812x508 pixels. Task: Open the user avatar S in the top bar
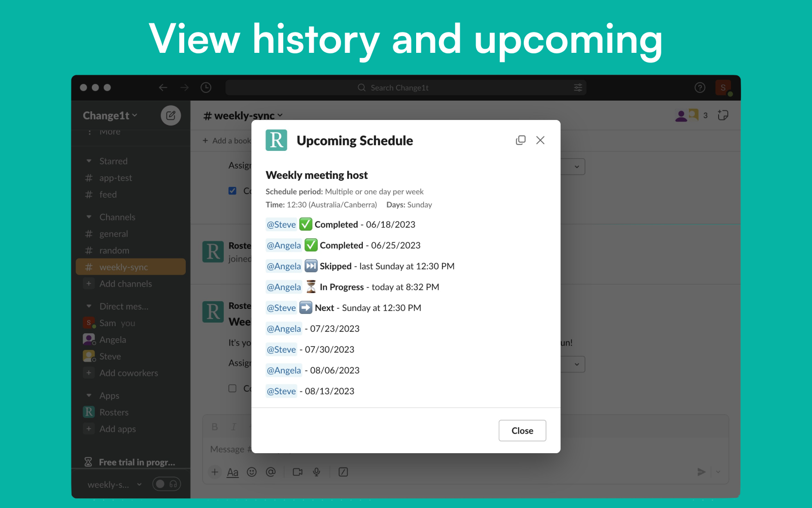(x=723, y=87)
